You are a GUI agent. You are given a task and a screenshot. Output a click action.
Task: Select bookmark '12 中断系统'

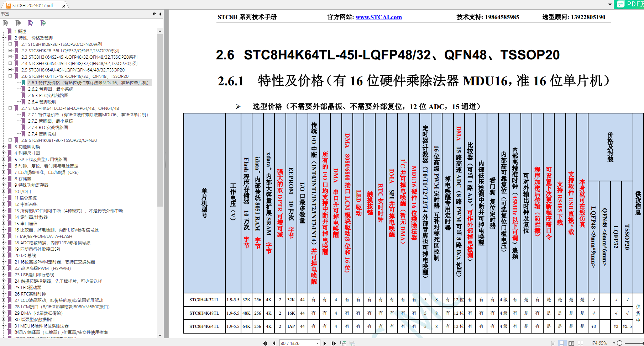[26, 204]
